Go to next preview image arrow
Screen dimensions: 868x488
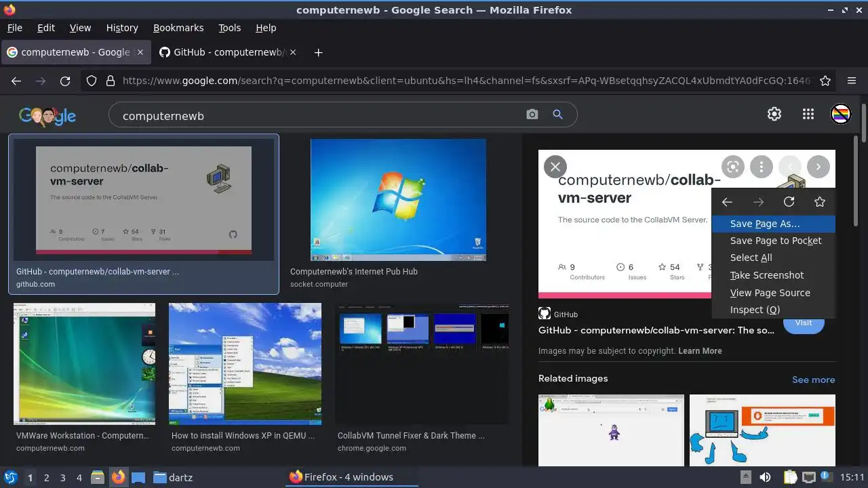tap(818, 166)
